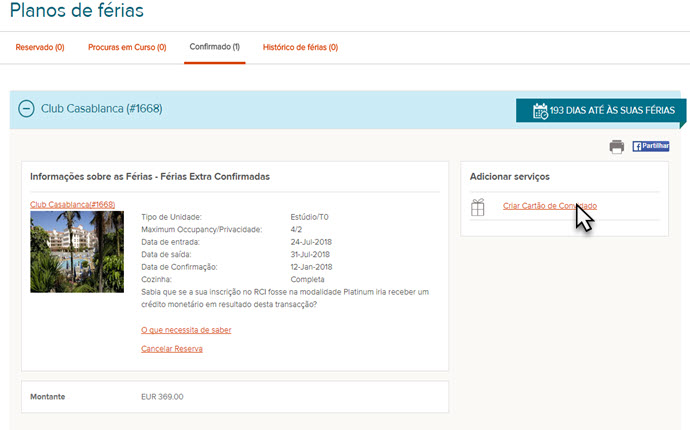Click the printer icon
690x430 pixels.
(617, 147)
